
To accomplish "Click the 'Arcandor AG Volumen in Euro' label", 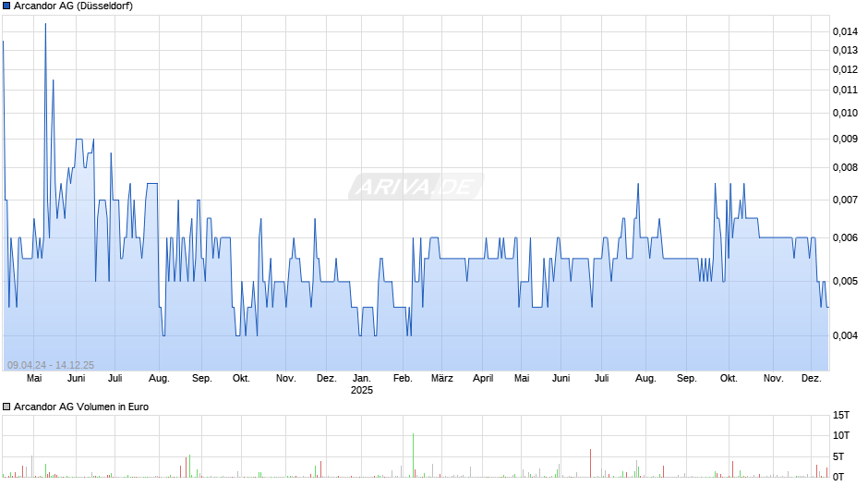I will point(81,407).
